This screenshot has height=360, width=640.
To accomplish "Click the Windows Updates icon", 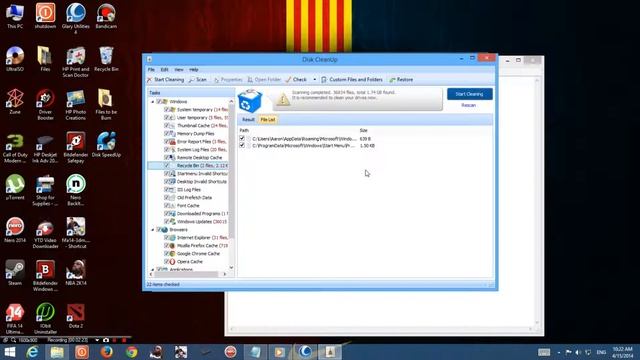I will [x=173, y=222].
